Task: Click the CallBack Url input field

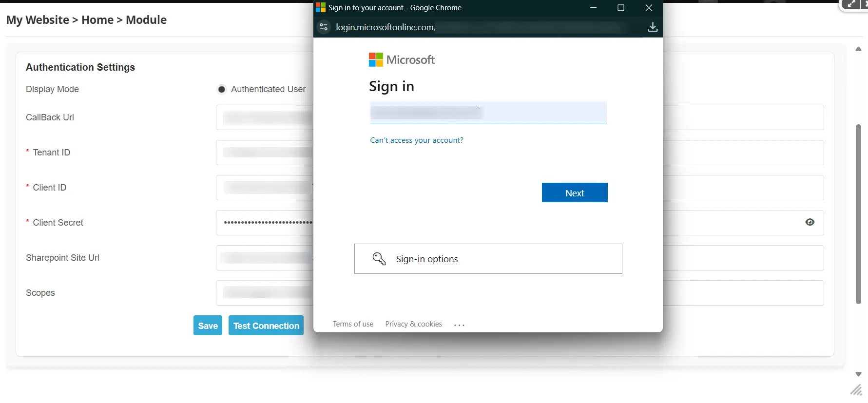Action: (520, 117)
